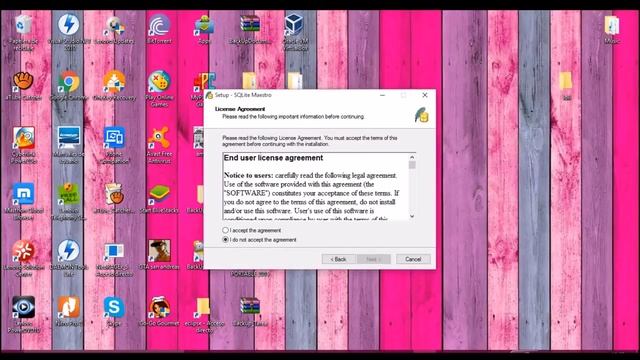Open the Recycle Bin desktop icon
Image resolution: width=640 pixels, height=360 pixels.
[x=23, y=25]
